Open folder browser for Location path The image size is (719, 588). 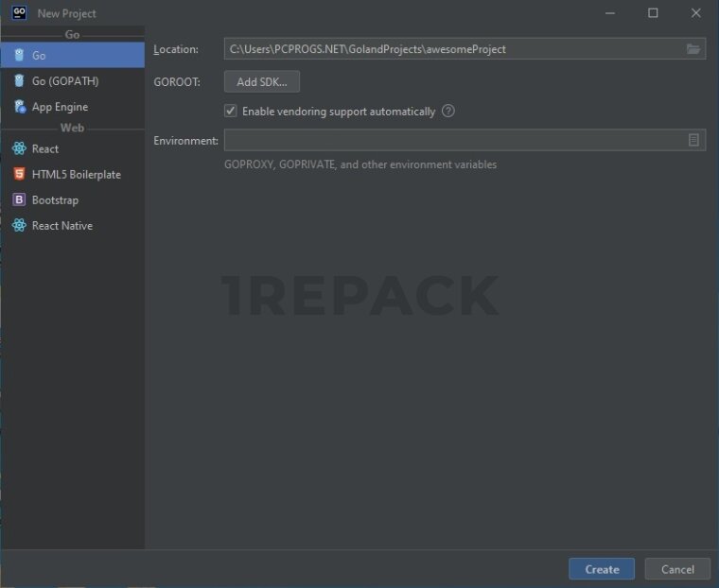tap(693, 49)
